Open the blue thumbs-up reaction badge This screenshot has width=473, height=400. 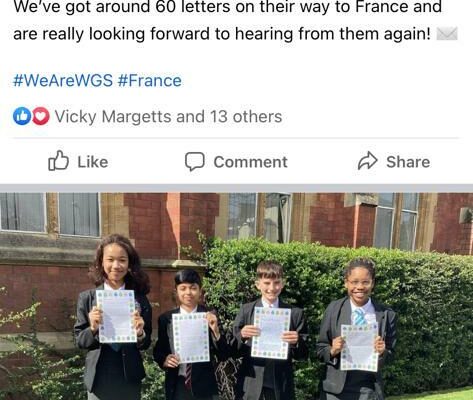point(22,116)
